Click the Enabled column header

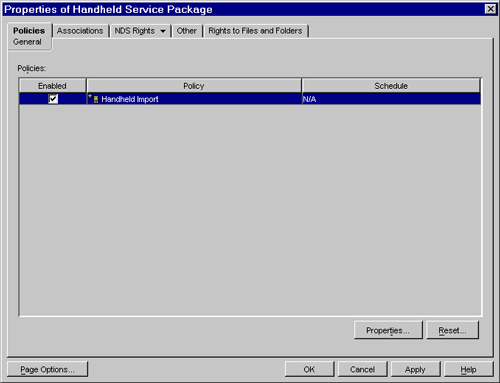52,86
